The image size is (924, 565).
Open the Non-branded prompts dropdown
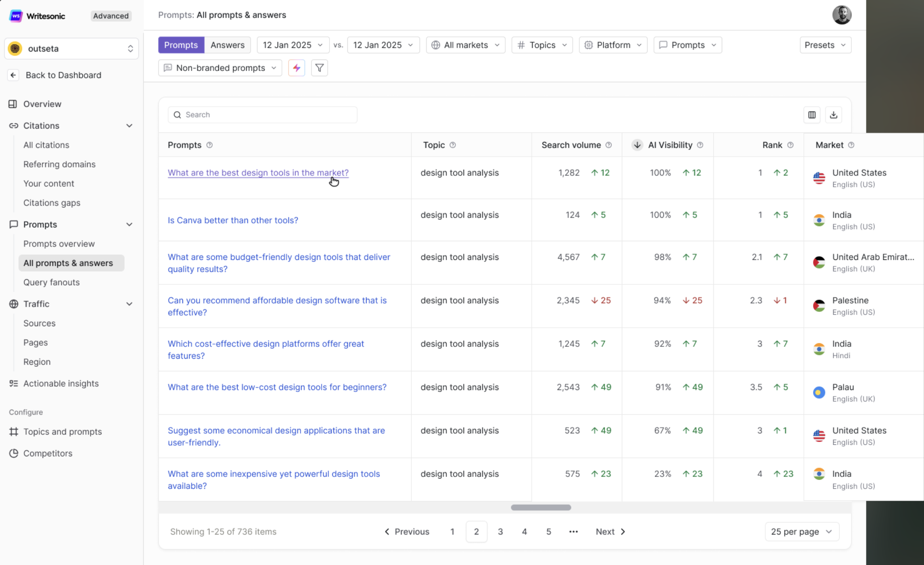point(220,68)
